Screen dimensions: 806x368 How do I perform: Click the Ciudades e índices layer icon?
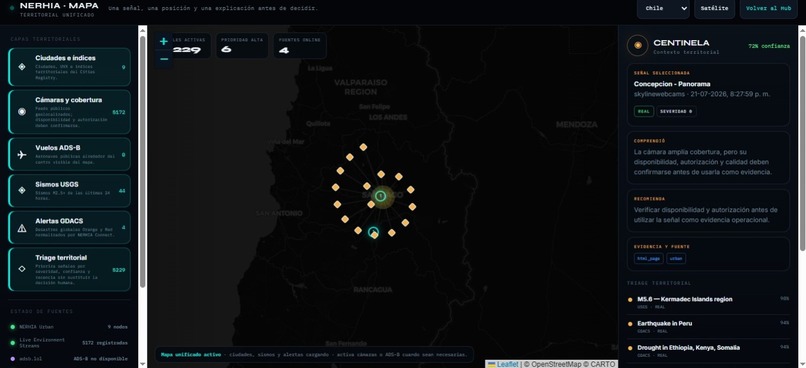click(x=22, y=67)
